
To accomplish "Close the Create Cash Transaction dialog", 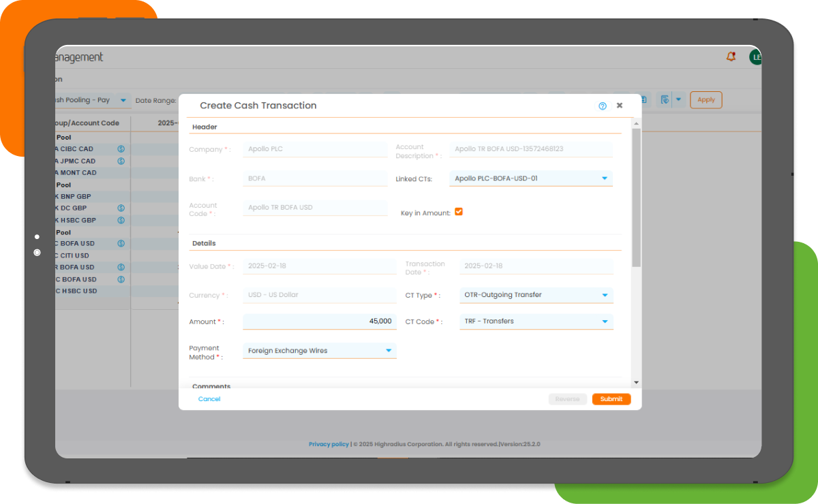I will pyautogui.click(x=620, y=106).
